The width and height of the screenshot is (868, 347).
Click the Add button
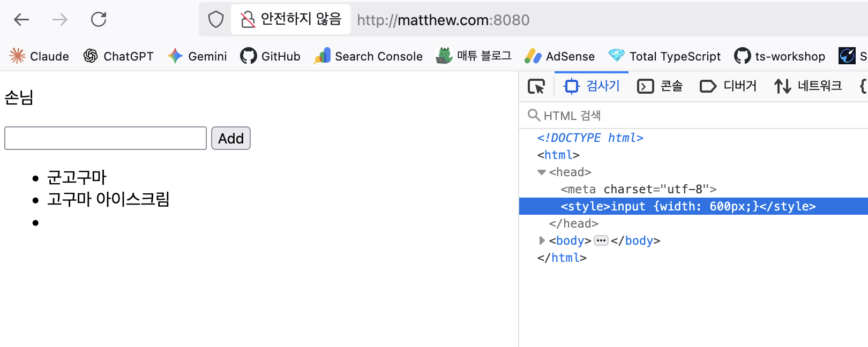(x=231, y=138)
